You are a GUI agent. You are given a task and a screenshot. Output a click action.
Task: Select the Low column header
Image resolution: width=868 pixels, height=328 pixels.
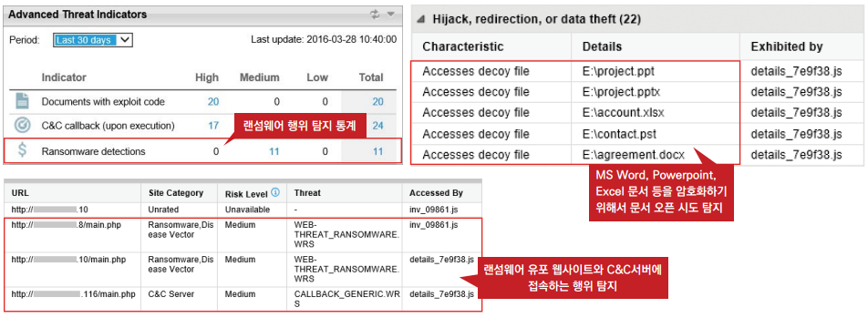click(317, 77)
